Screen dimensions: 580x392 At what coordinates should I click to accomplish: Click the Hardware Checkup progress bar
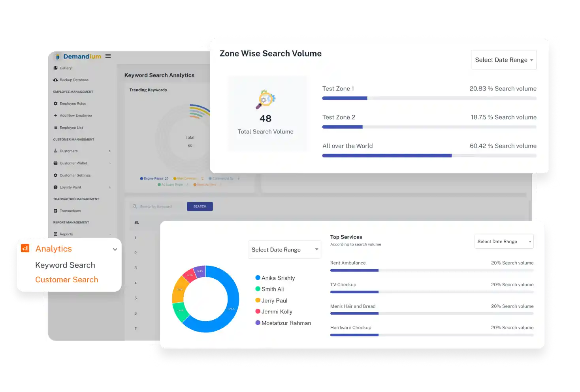click(432, 335)
